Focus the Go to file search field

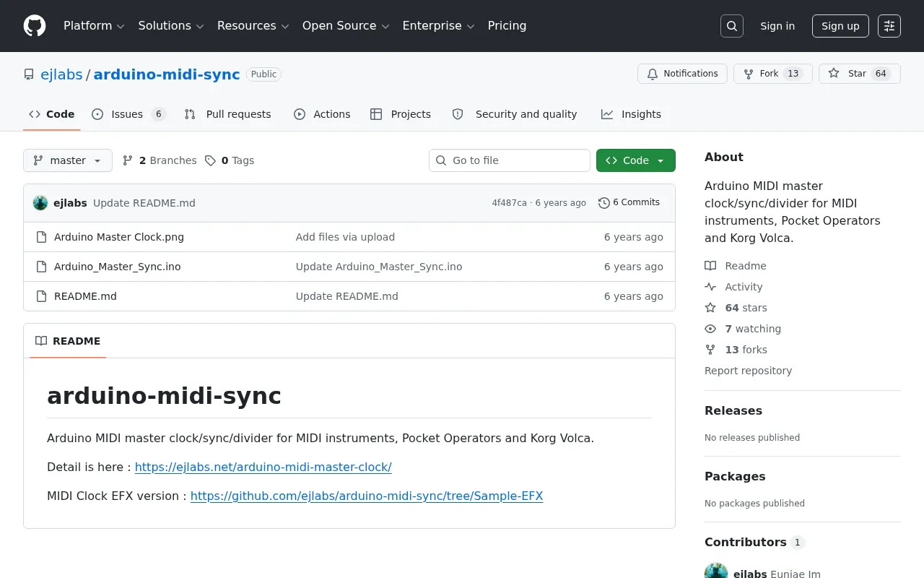(510, 160)
